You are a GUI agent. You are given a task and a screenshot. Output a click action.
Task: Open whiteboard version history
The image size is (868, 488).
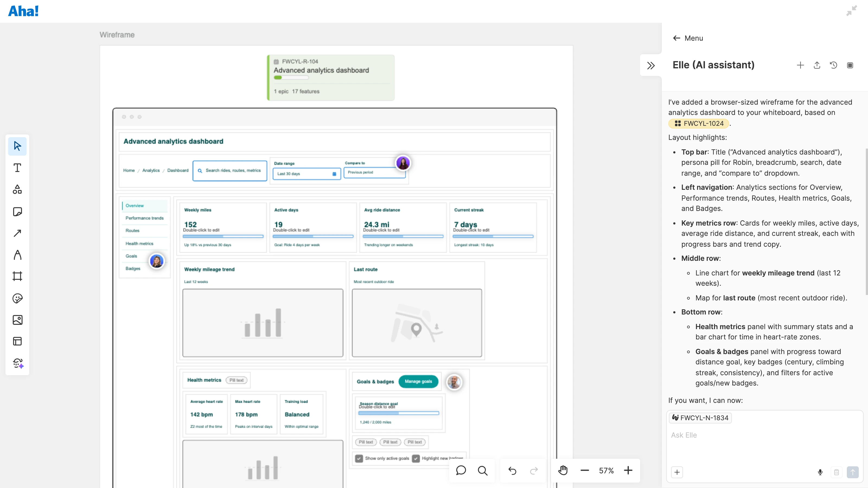[833, 65]
